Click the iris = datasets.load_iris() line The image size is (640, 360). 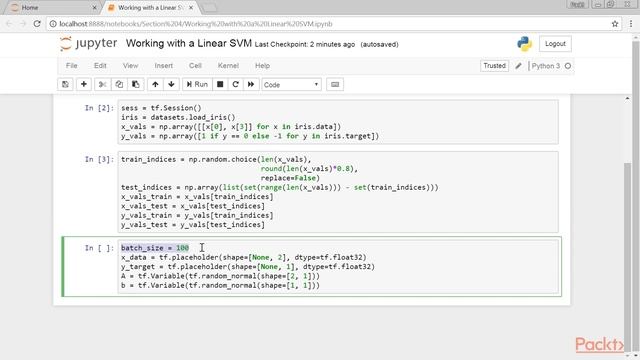coord(178,117)
